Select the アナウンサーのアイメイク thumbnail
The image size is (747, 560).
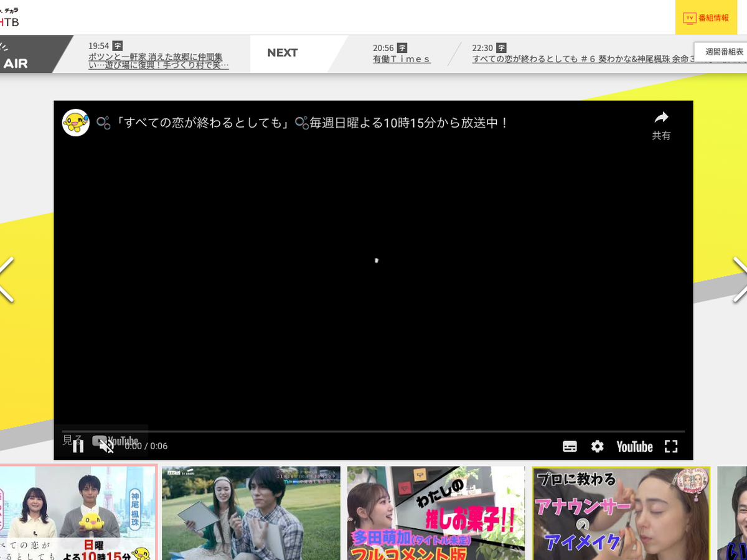[x=621, y=513]
